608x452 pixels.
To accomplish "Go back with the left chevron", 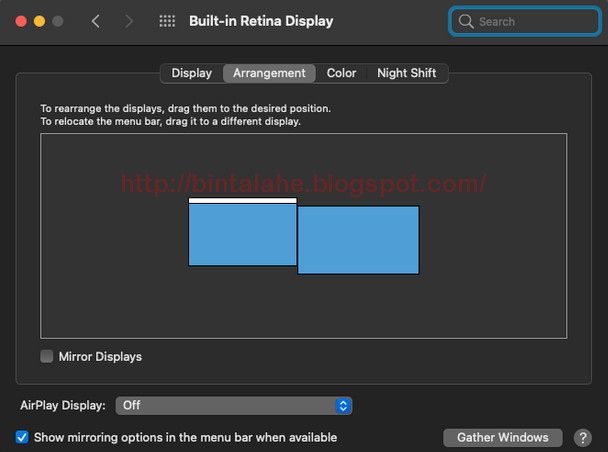I will pos(96,21).
